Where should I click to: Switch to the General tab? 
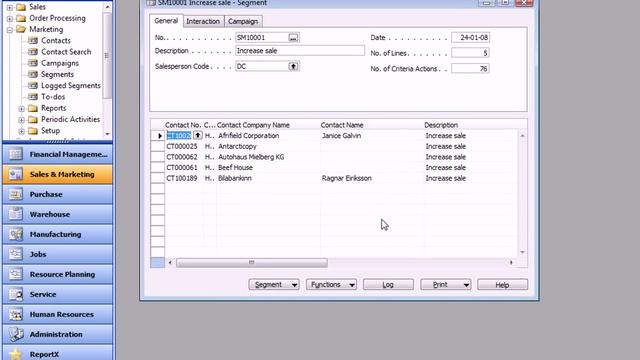[x=166, y=21]
